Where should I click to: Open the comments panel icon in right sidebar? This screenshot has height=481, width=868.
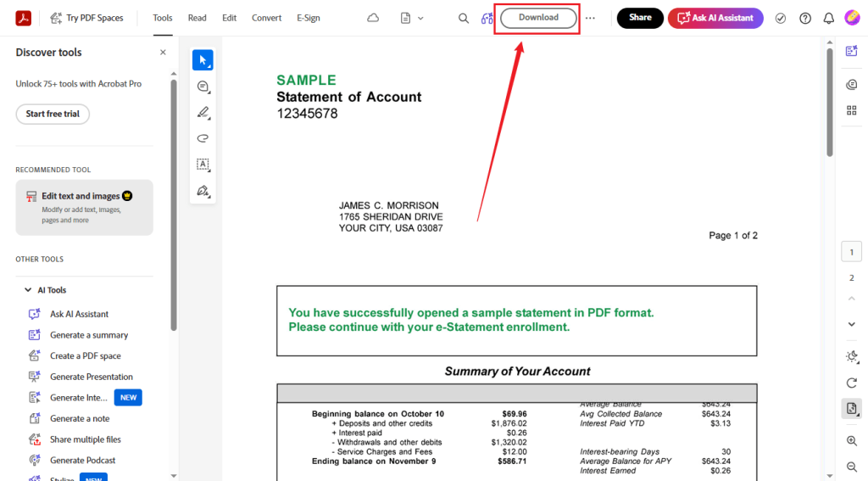[x=851, y=84]
